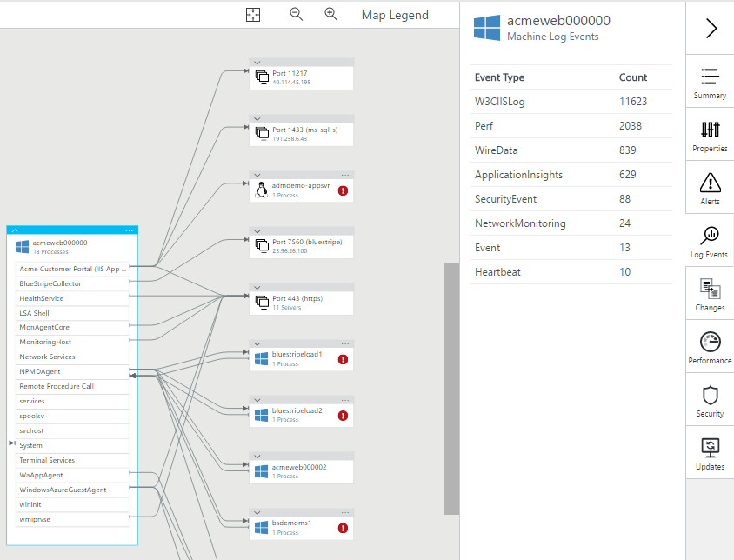Show the Alerts panel

(x=710, y=189)
